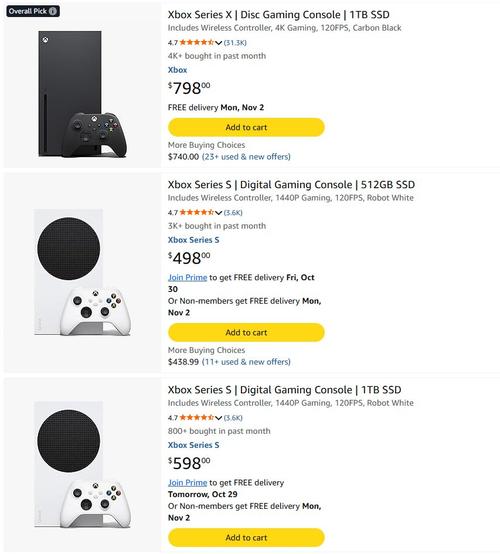Click the Overall Pick info icon
Viewport: 500px width, 554px height.
tap(53, 11)
